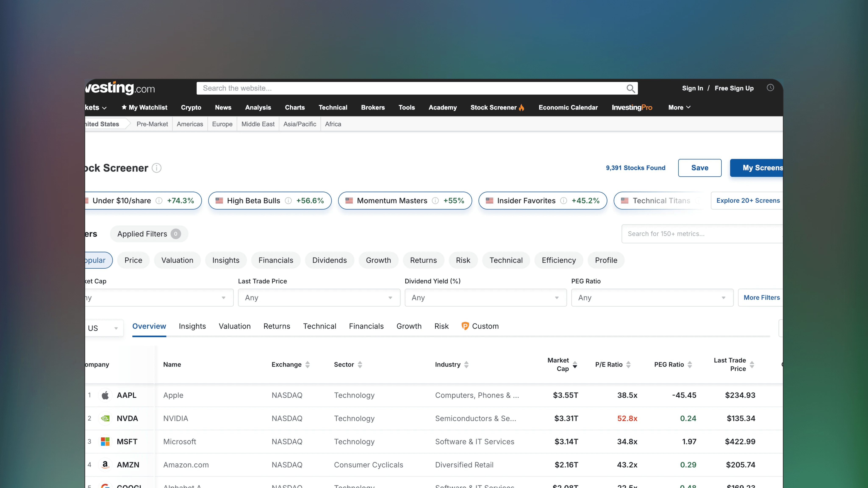Click the Amazon logo icon in the AMZN row
The image size is (868, 488).
tap(105, 465)
